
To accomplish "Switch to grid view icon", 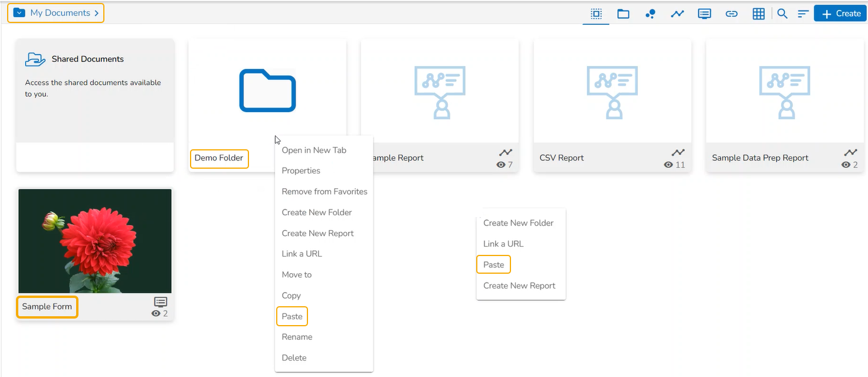I will tap(759, 14).
